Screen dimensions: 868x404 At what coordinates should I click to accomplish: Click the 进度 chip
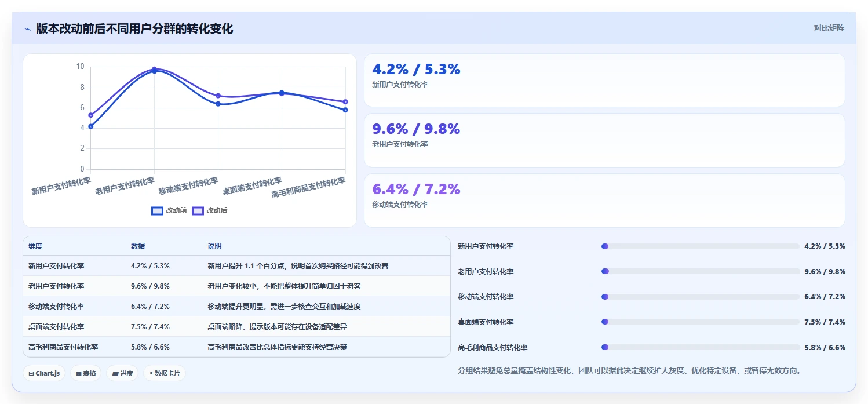pyautogui.click(x=122, y=373)
